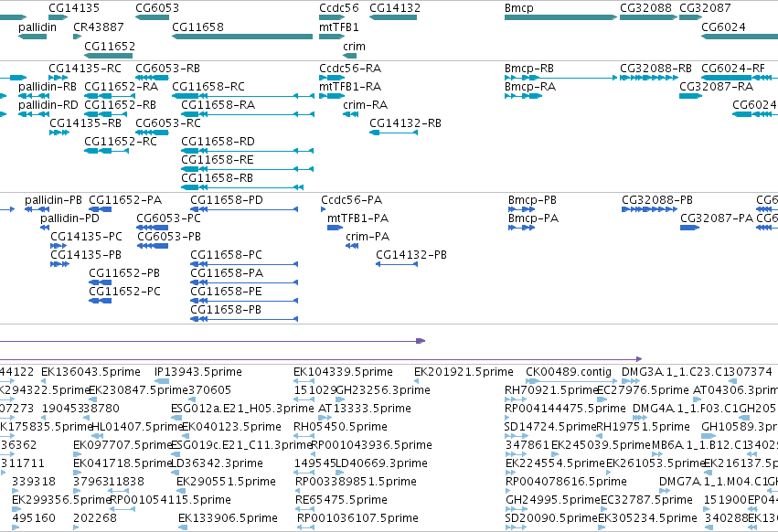Select the EK133906.5prime EST label
Viewport: 778px width, 532px height.
click(228, 518)
